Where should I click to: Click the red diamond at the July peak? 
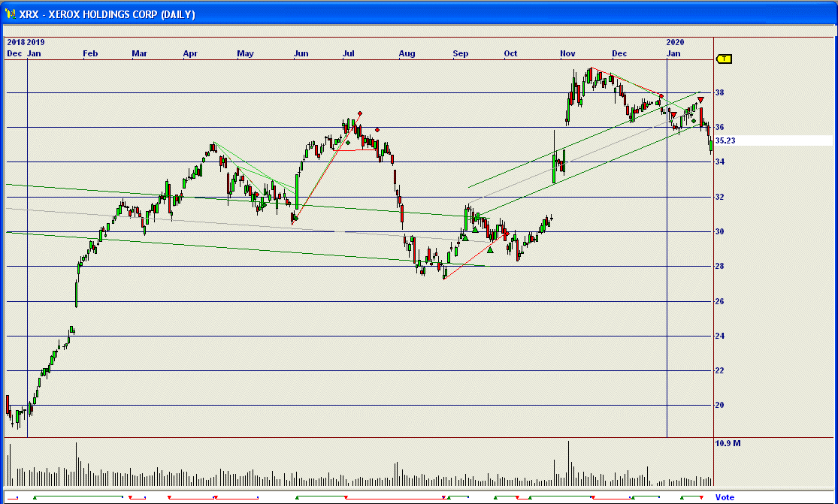[360, 114]
